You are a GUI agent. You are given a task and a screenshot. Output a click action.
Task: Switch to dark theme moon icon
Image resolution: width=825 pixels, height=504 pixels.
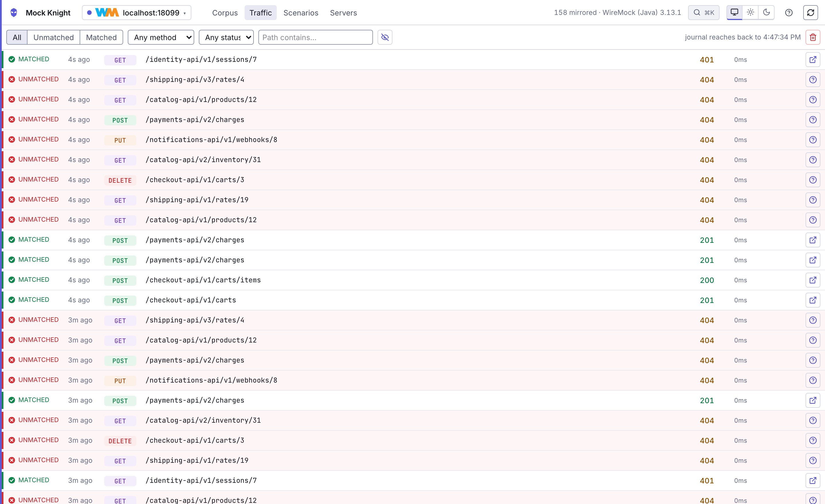tap(766, 13)
